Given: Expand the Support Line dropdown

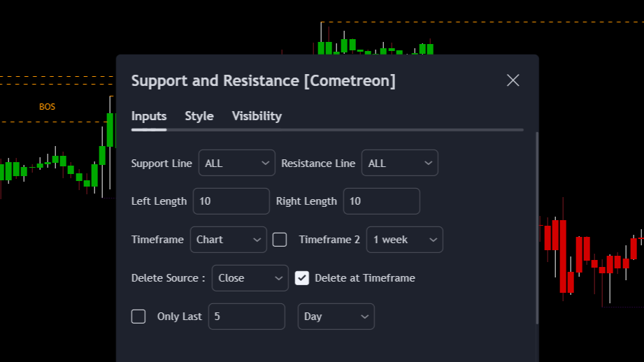Looking at the screenshot, I should (237, 163).
